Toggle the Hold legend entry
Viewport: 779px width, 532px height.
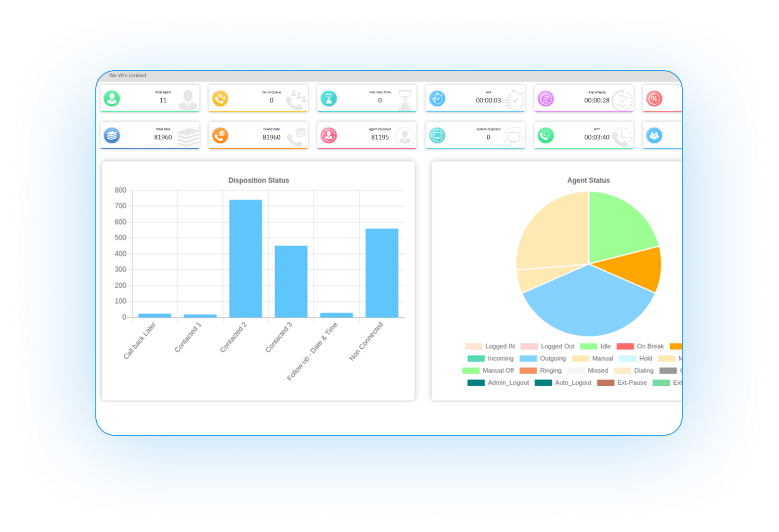click(636, 358)
